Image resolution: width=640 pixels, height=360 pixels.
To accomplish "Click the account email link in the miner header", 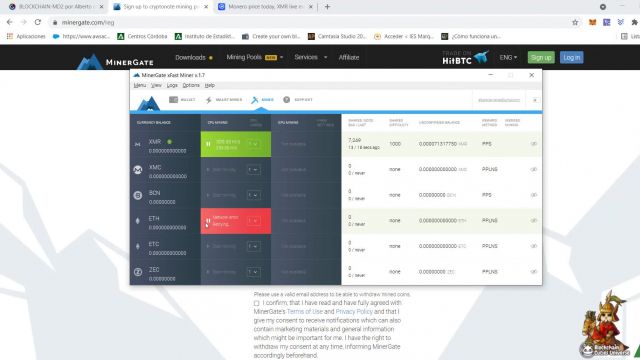I will (499, 100).
